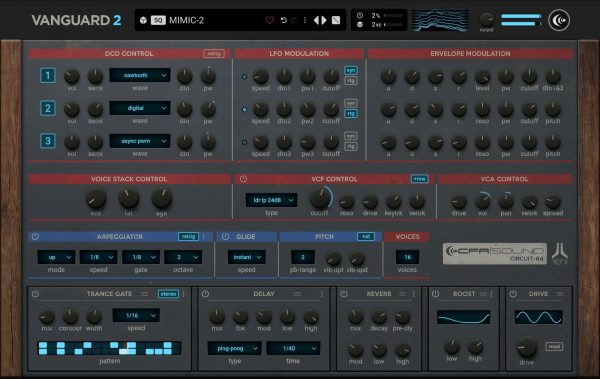Screen dimensions: 600x379
Task: Toggle LFO 2 rtg button
Action: (351, 114)
